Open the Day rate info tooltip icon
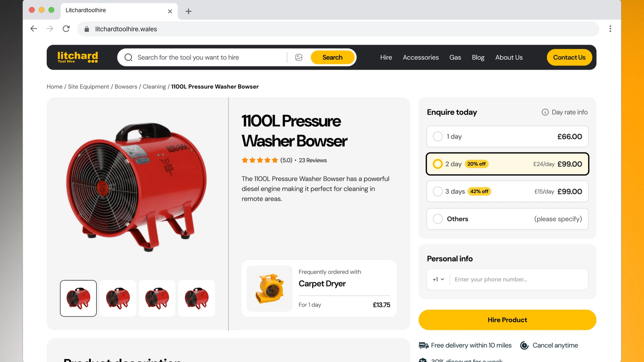 [545, 112]
